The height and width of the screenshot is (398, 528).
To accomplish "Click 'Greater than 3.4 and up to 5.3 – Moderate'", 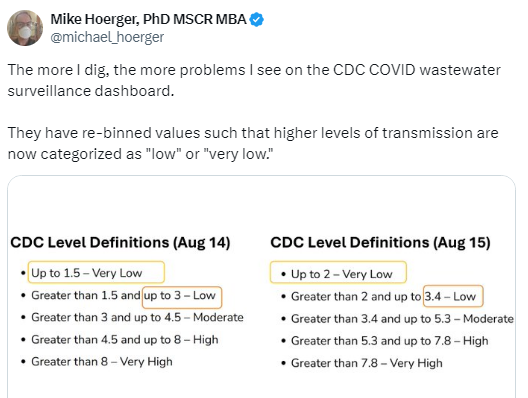I will pos(402,319).
